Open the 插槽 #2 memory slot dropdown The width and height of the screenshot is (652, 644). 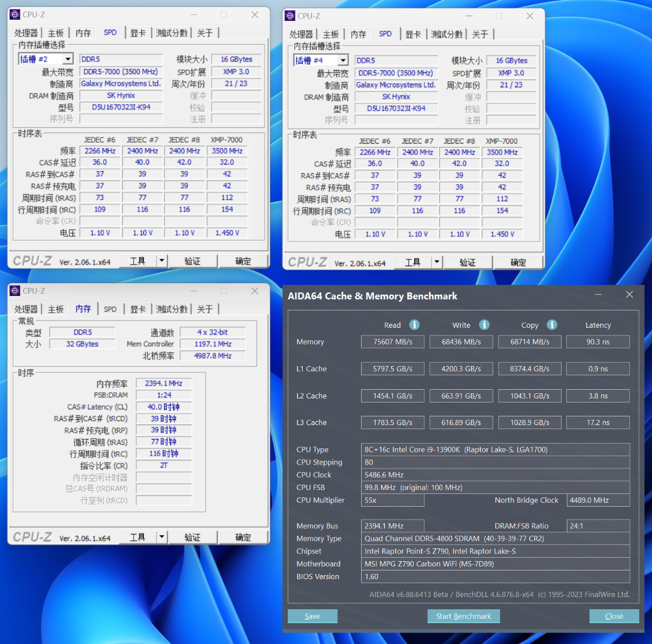(68, 59)
